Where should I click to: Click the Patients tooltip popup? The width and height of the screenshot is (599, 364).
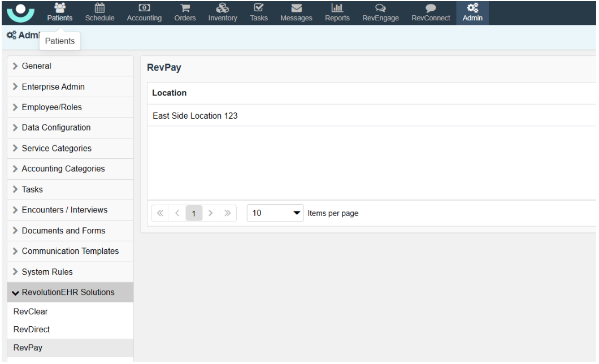point(60,41)
